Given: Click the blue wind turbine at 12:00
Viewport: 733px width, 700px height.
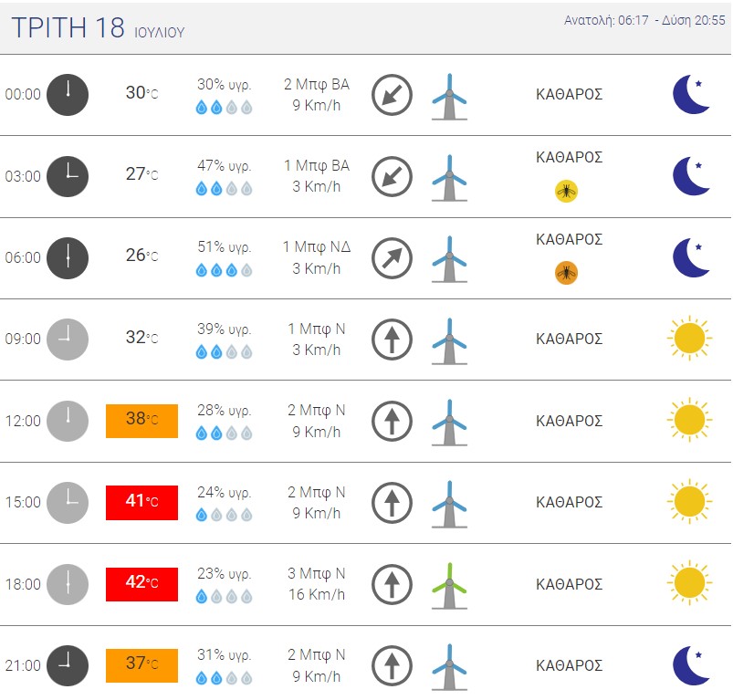Looking at the screenshot, I should point(449,423).
